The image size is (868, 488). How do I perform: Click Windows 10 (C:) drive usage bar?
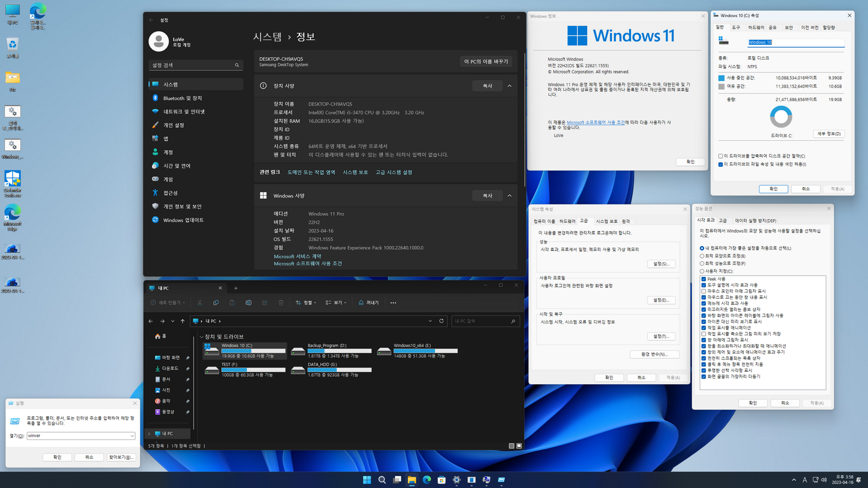pyautogui.click(x=254, y=351)
